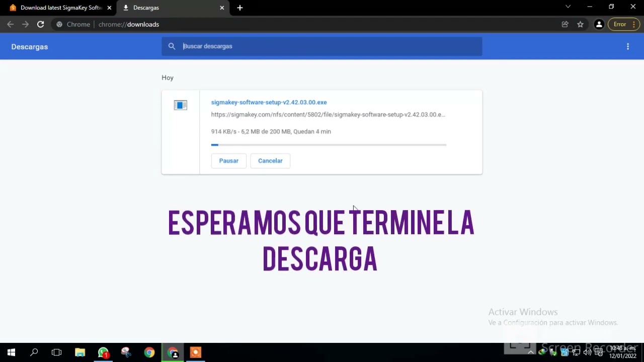Click the share this page icon
This screenshot has height=362, width=644.
point(565,24)
